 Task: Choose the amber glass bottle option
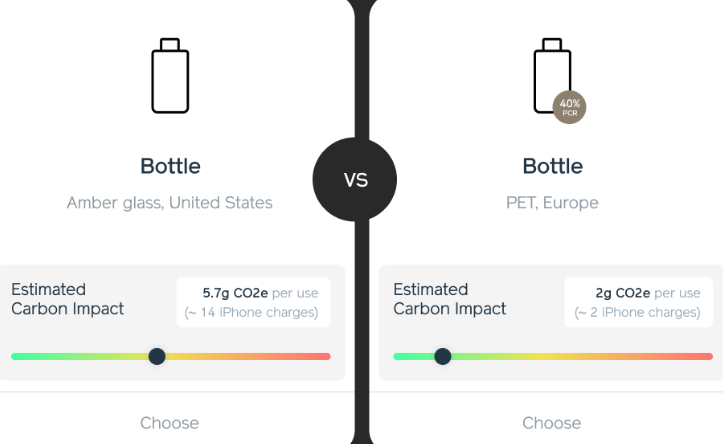(170, 423)
